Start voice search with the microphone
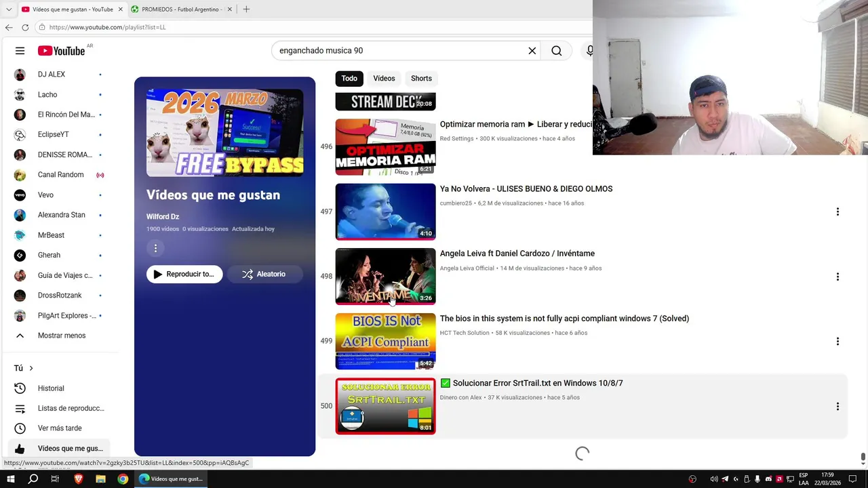Image resolution: width=868 pixels, height=488 pixels. pyautogui.click(x=589, y=51)
